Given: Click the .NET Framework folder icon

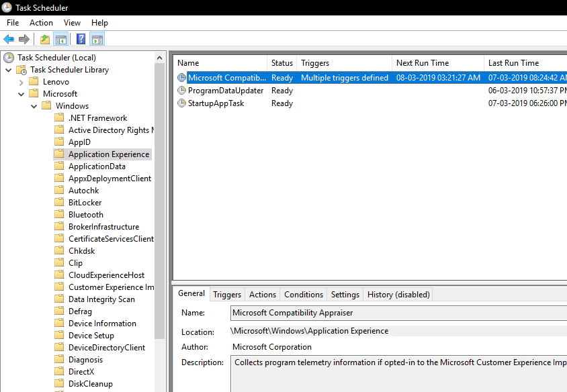Looking at the screenshot, I should tap(59, 117).
